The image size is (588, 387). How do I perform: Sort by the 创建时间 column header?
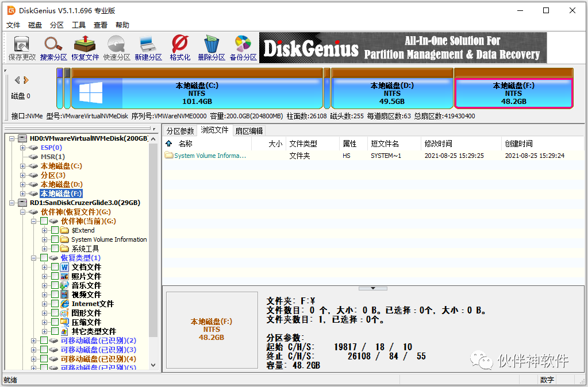click(542, 144)
